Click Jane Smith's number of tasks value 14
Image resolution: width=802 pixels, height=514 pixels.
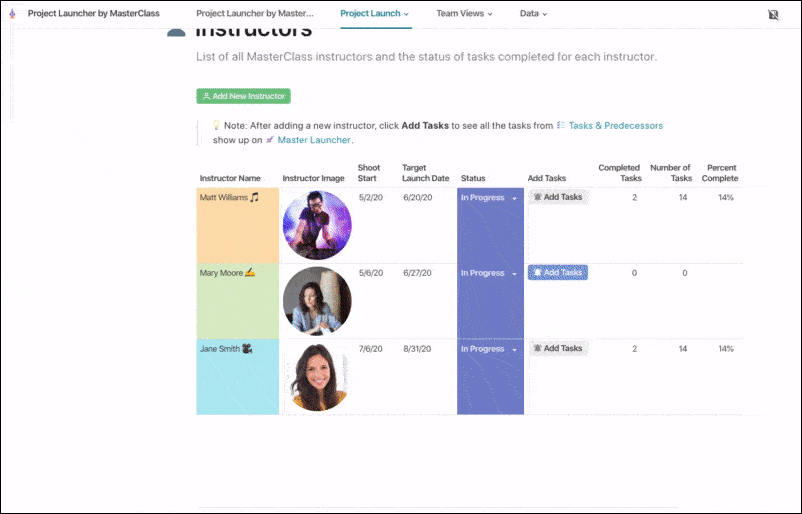tap(683, 349)
